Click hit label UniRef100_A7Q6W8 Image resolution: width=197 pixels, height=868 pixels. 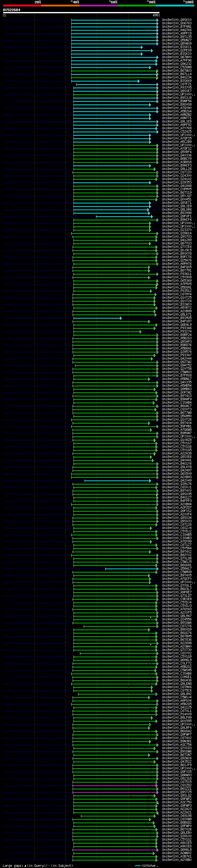click(x=177, y=430)
